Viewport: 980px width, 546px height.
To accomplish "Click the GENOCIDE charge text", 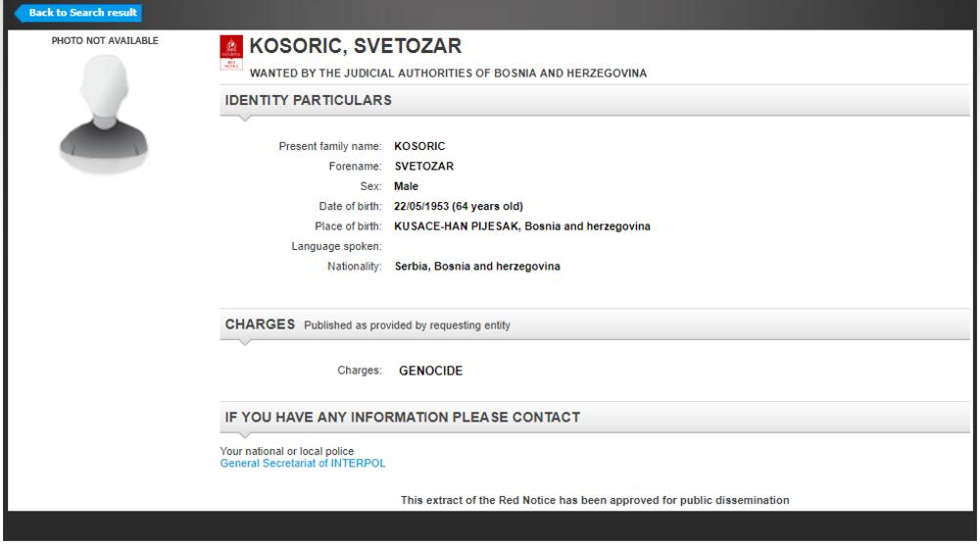I will click(x=430, y=372).
